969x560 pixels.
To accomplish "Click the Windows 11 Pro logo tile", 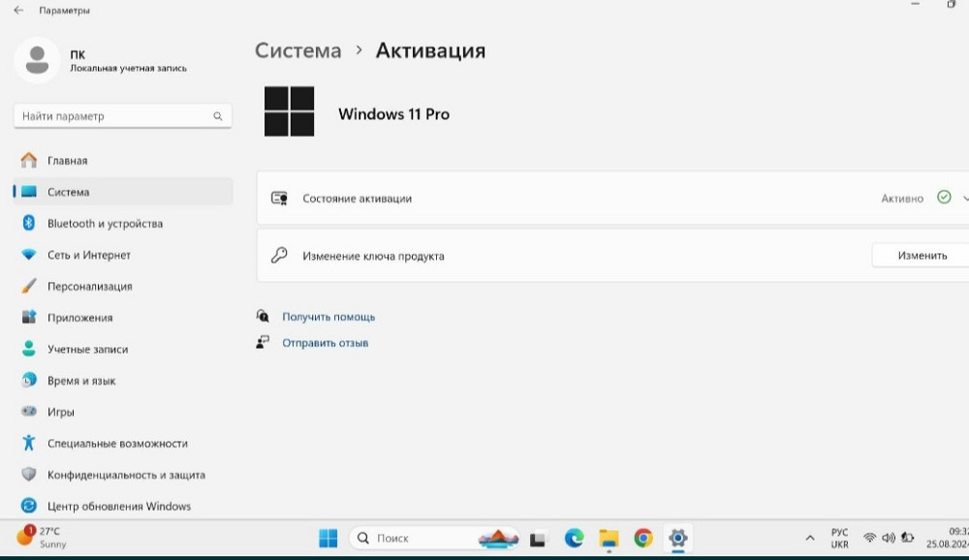I will [x=289, y=111].
